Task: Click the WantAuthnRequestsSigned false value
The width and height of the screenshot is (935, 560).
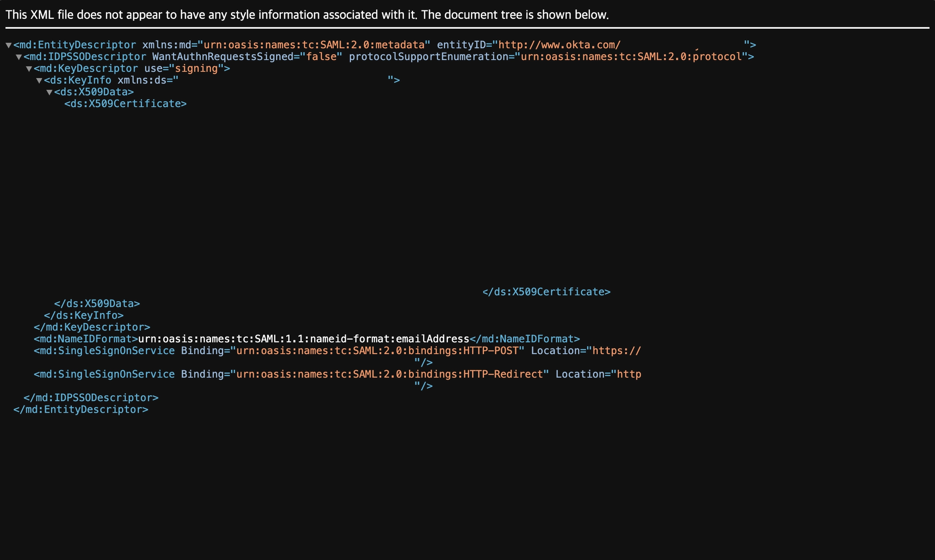Action: click(x=321, y=57)
